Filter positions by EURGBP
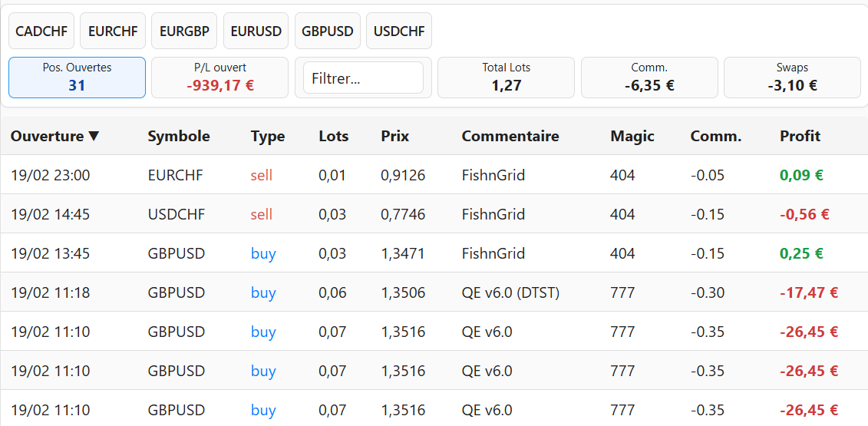 (184, 31)
